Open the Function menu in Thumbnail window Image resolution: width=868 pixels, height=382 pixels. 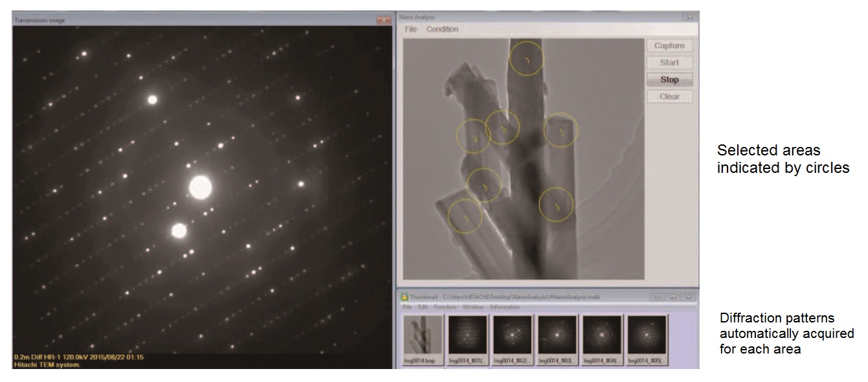pos(445,307)
